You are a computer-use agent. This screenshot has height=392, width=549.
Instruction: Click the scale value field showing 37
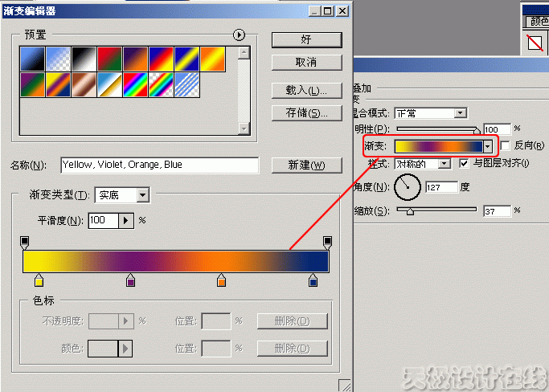click(498, 211)
